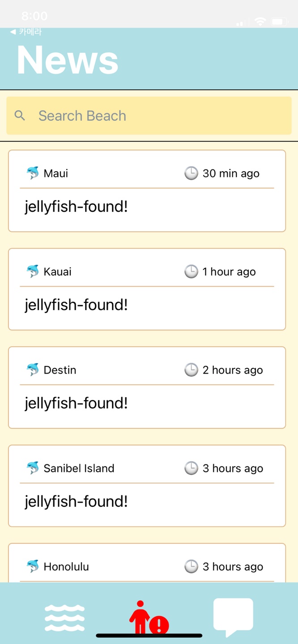Select the Destin jellyfish-found message
Screen dimensions: 298x644
[76, 404]
